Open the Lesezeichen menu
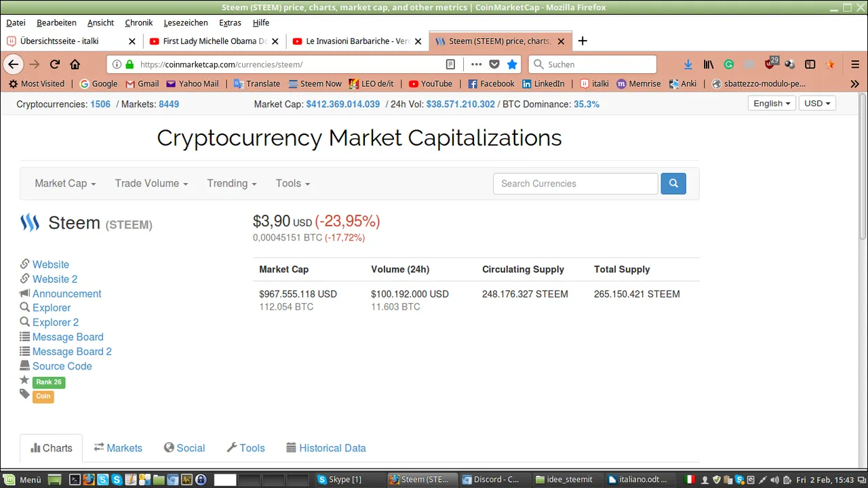The image size is (868, 488). click(x=186, y=23)
